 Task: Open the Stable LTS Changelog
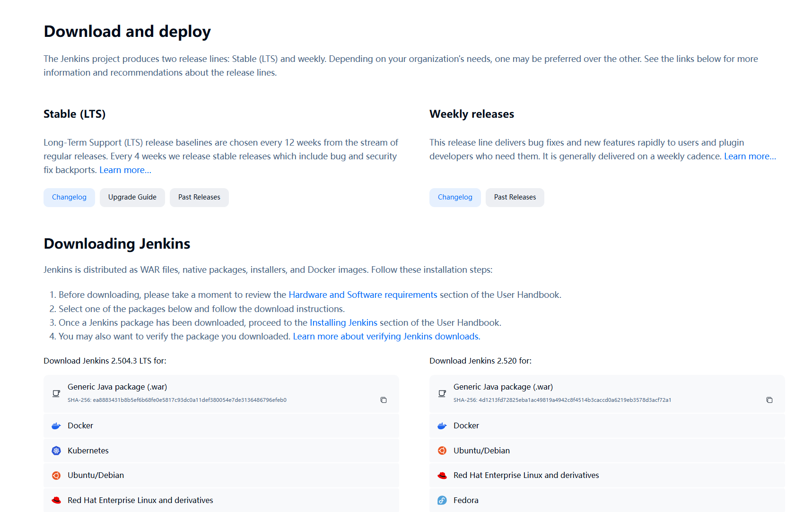[69, 198]
